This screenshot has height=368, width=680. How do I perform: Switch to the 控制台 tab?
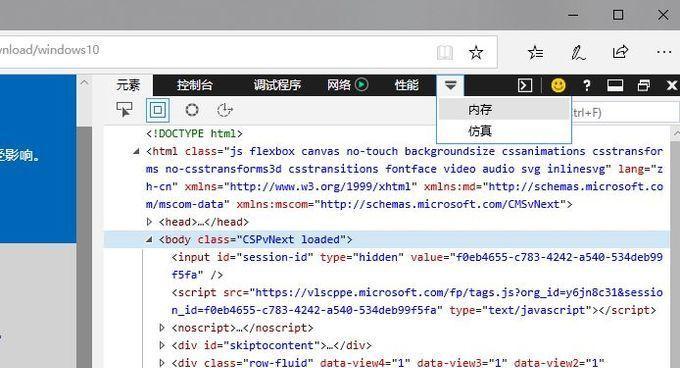pos(195,85)
